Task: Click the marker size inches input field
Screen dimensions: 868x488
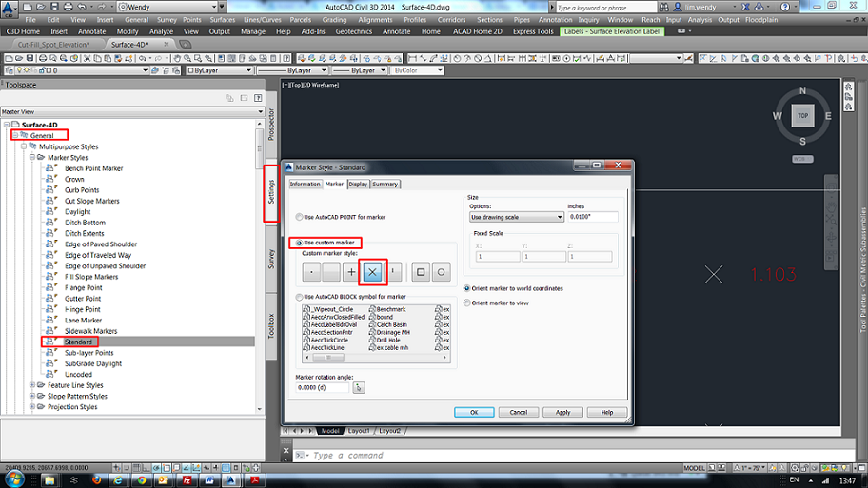Action: coord(592,217)
